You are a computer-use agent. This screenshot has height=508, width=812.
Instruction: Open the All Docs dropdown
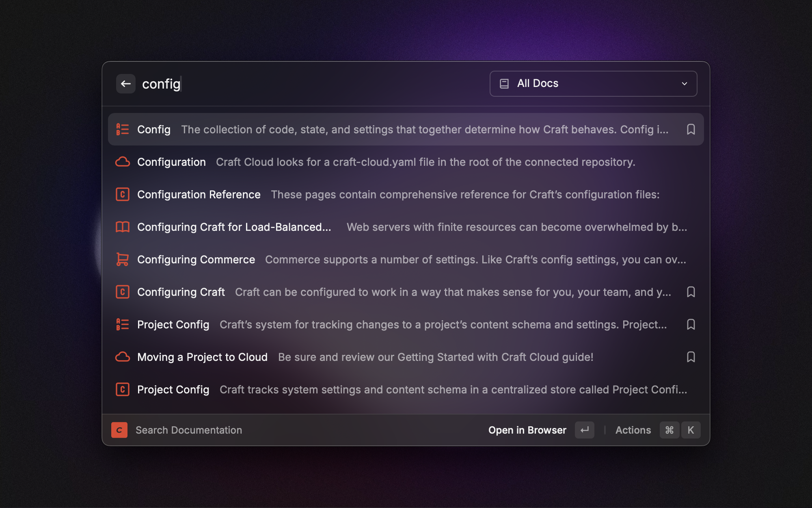click(593, 84)
